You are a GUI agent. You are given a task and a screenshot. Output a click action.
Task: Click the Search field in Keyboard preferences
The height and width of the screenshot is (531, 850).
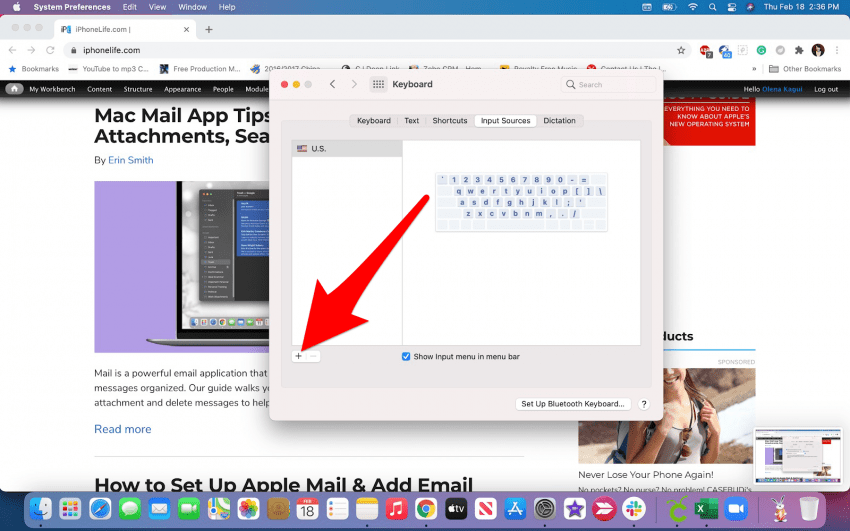pos(608,85)
